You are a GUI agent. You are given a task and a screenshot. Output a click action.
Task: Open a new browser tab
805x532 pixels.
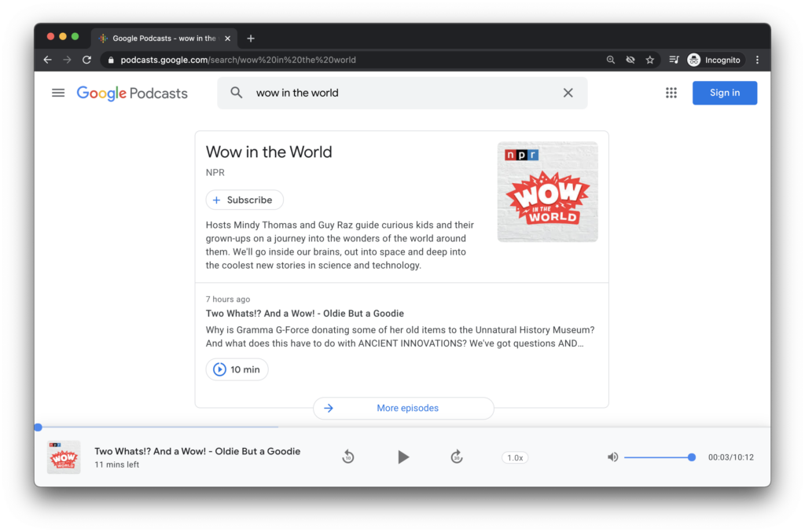click(250, 38)
